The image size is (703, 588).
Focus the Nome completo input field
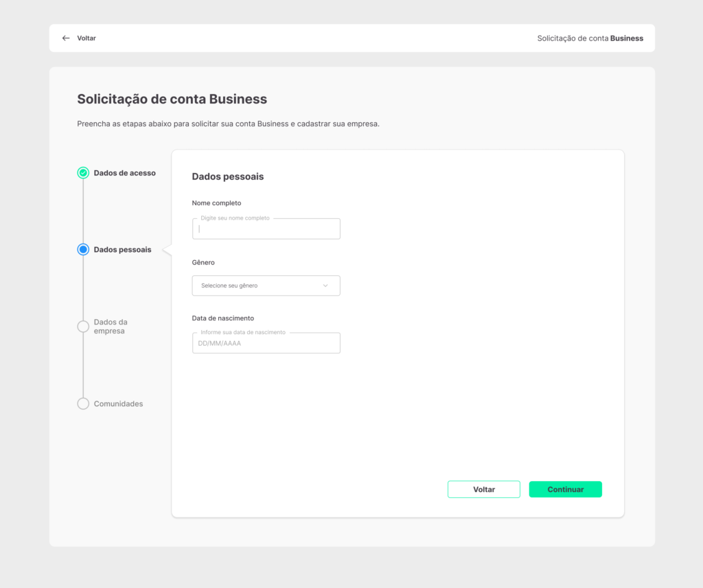266,228
